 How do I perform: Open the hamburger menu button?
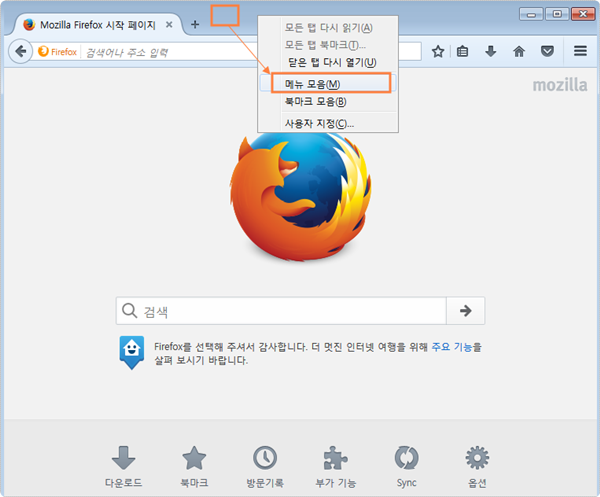click(x=580, y=51)
